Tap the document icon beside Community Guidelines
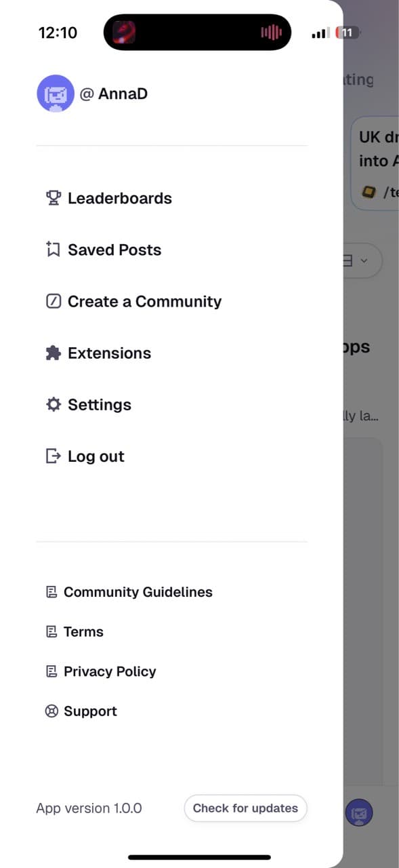Image resolution: width=399 pixels, height=868 pixels. click(x=51, y=591)
